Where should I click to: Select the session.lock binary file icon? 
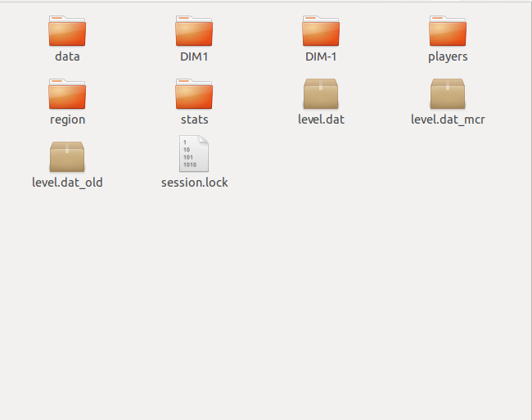pos(194,154)
